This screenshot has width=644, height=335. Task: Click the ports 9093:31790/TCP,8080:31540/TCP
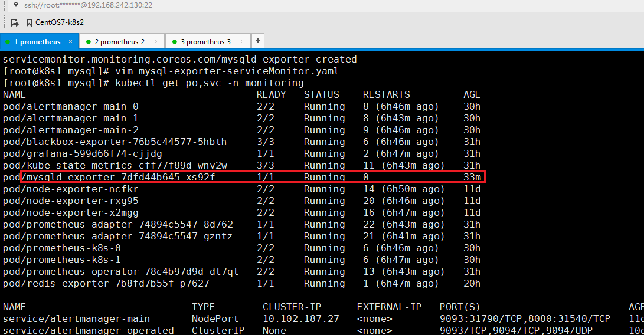coord(525,319)
